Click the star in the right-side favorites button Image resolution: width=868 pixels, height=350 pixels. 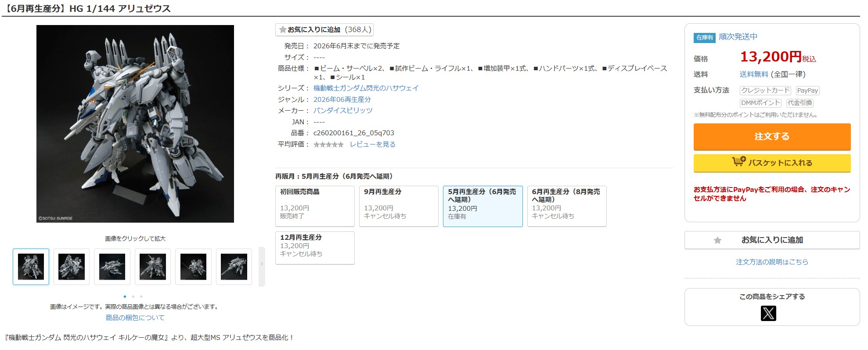click(x=717, y=240)
